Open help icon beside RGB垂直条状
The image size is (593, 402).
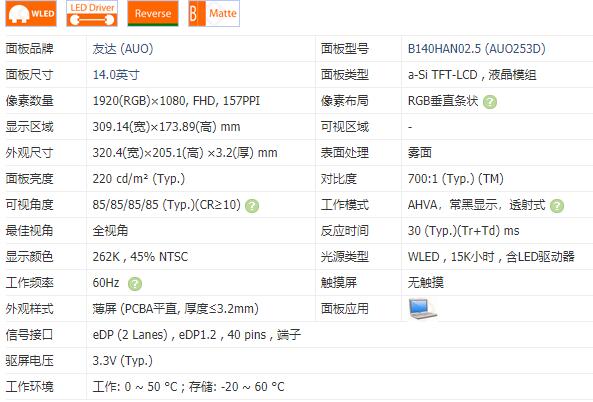point(490,102)
